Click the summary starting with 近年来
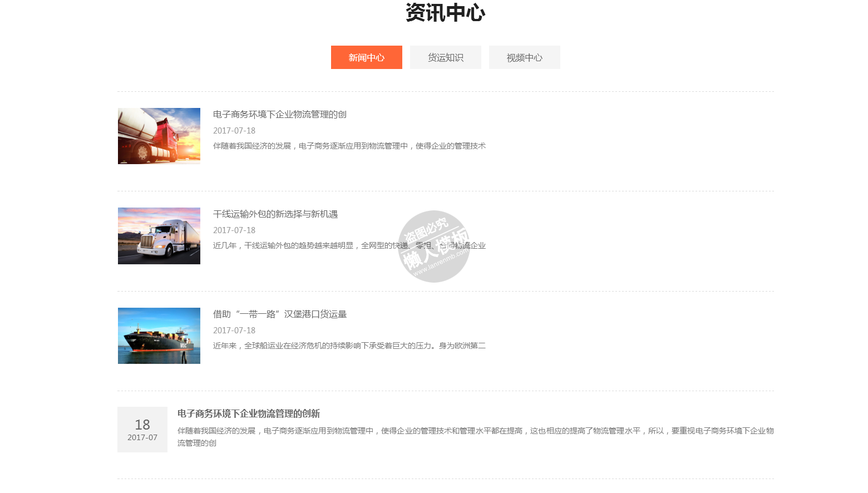The width and height of the screenshot is (868, 493). (x=349, y=346)
